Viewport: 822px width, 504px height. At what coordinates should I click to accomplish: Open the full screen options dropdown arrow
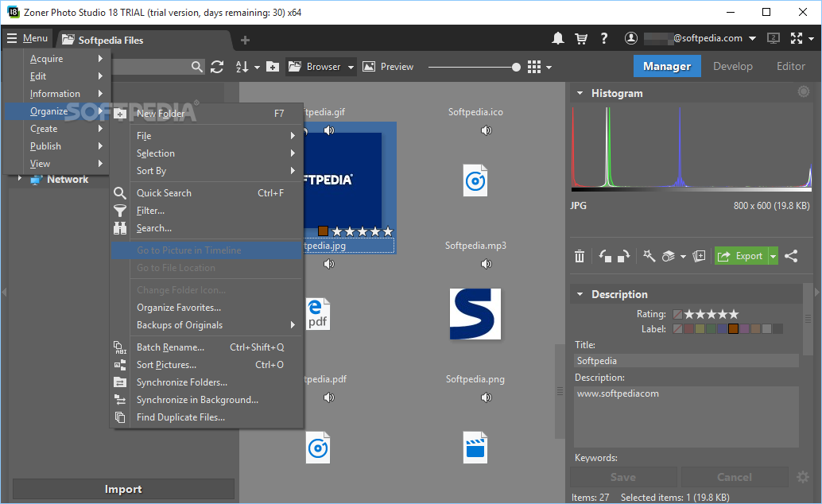[x=811, y=38]
